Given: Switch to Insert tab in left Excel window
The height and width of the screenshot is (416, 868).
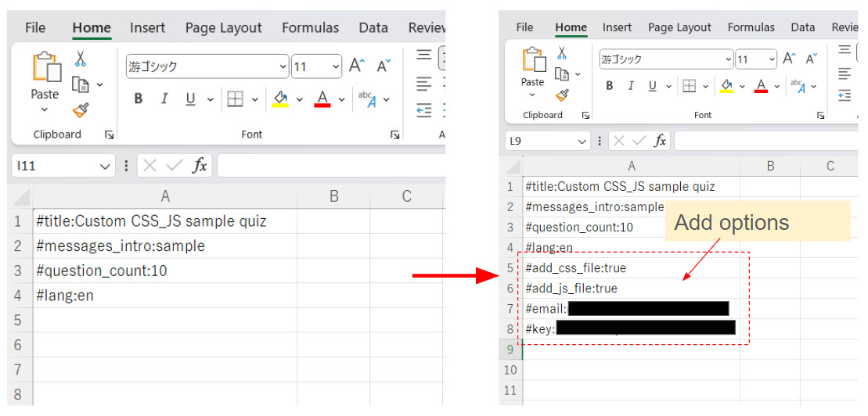Looking at the screenshot, I should [148, 27].
